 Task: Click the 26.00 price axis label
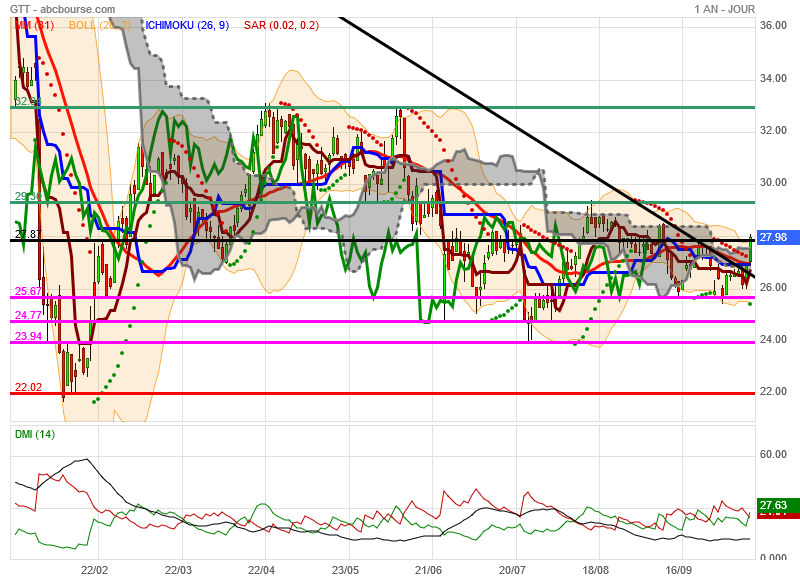point(773,287)
